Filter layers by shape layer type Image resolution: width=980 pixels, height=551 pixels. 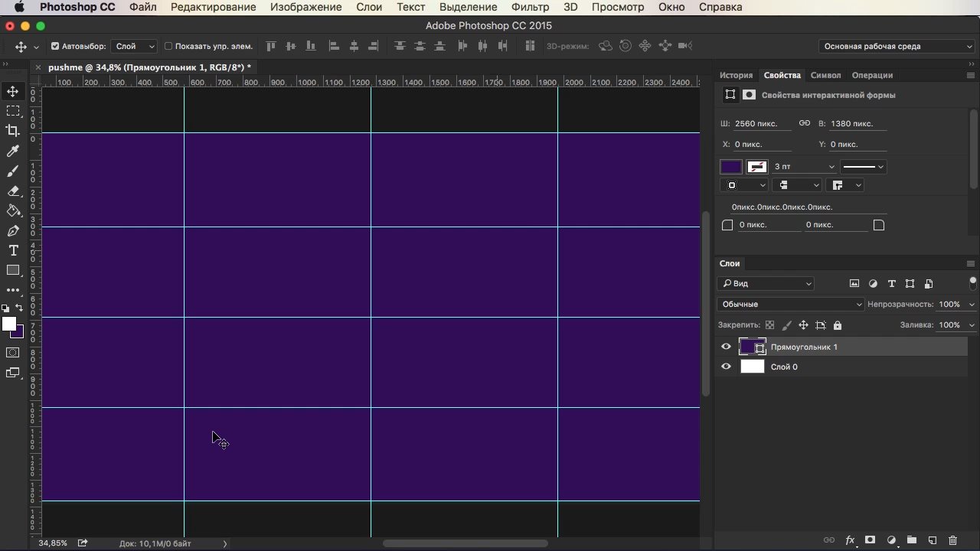(910, 284)
